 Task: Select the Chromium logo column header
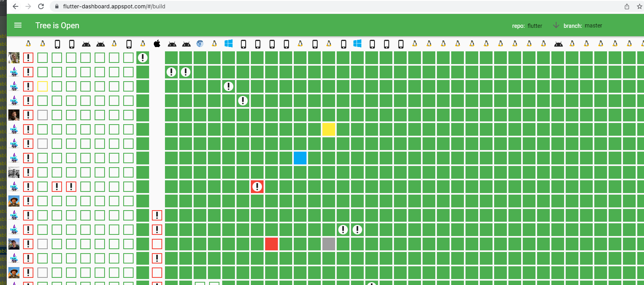pos(200,44)
